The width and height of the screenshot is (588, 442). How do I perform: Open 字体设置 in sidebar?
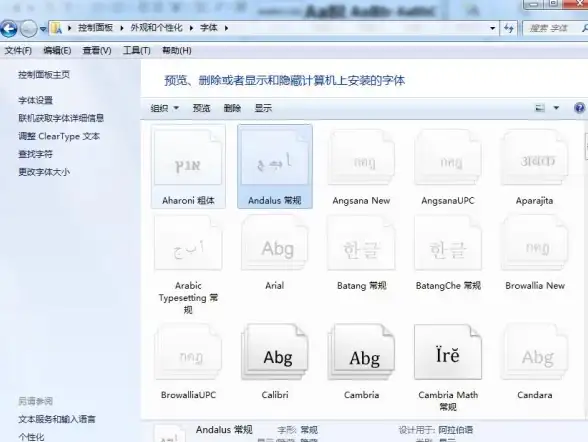point(36,100)
